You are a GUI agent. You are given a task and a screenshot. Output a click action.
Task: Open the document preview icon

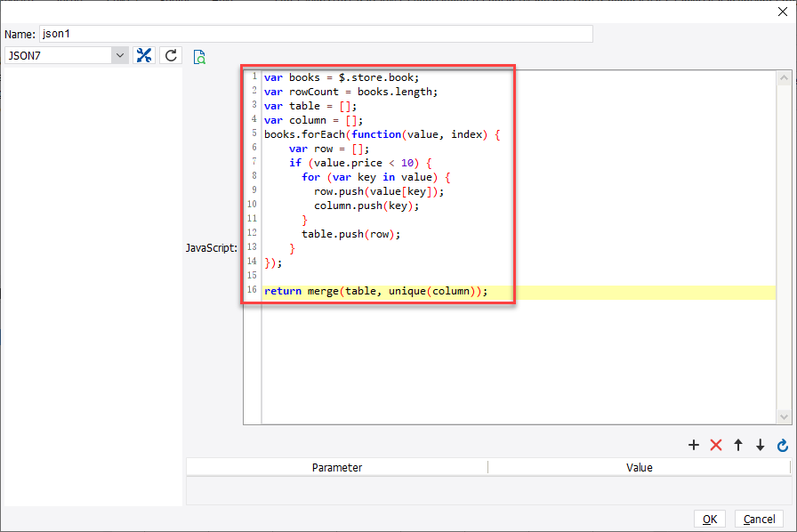click(x=199, y=55)
